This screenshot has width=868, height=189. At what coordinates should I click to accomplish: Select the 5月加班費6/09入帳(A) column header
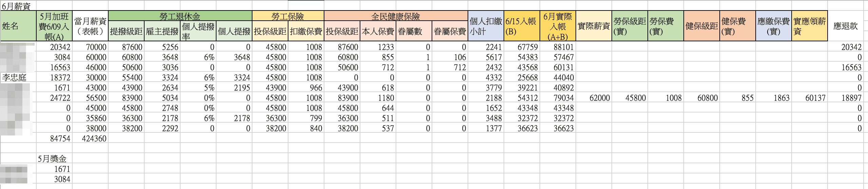pos(54,26)
